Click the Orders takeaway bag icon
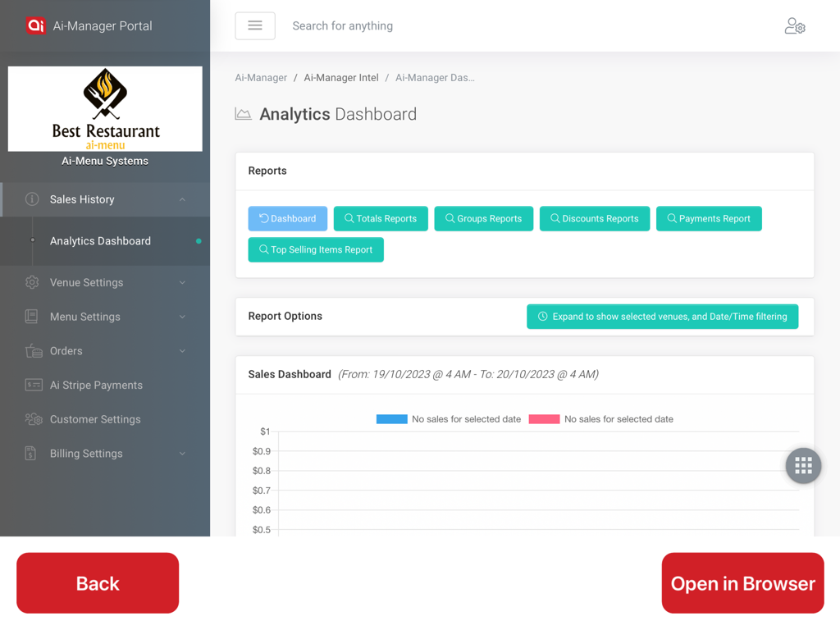Viewport: 840px width, 630px height. 32,350
